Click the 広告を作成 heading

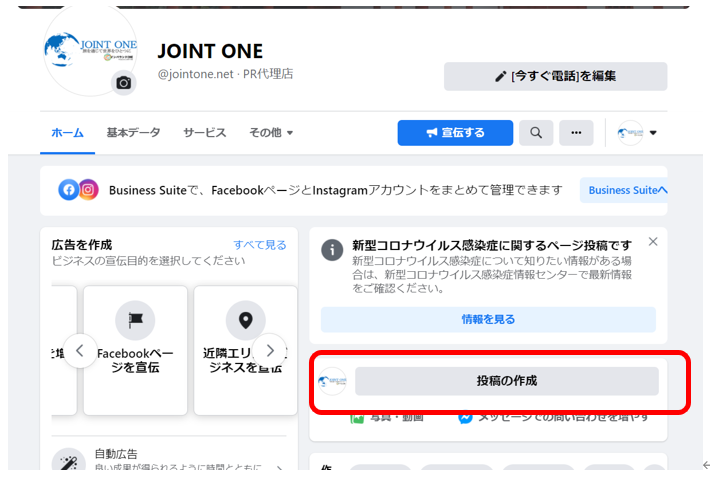tap(82, 245)
